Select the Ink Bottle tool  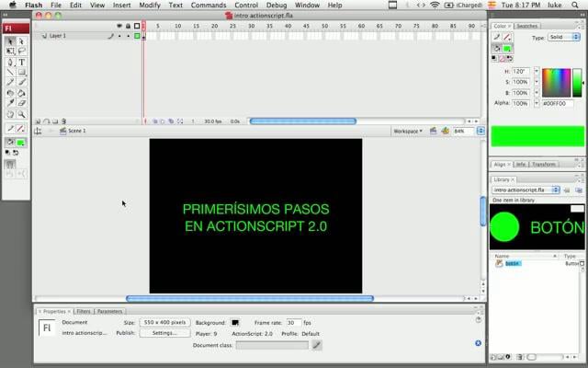(x=10, y=93)
